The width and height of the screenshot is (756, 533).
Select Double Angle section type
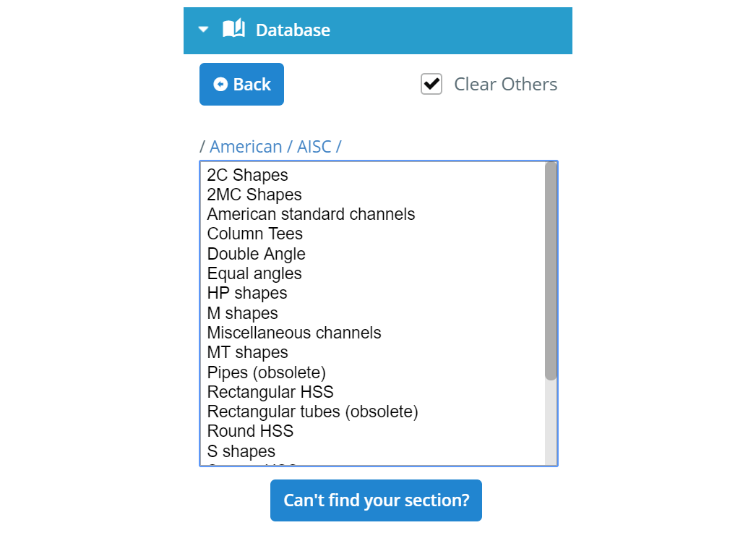pyautogui.click(x=372, y=254)
